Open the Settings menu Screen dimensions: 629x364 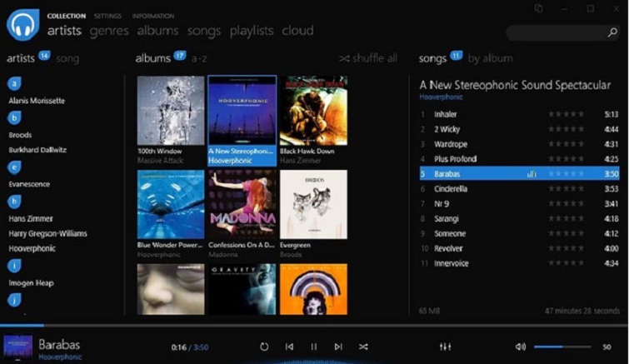(x=107, y=16)
